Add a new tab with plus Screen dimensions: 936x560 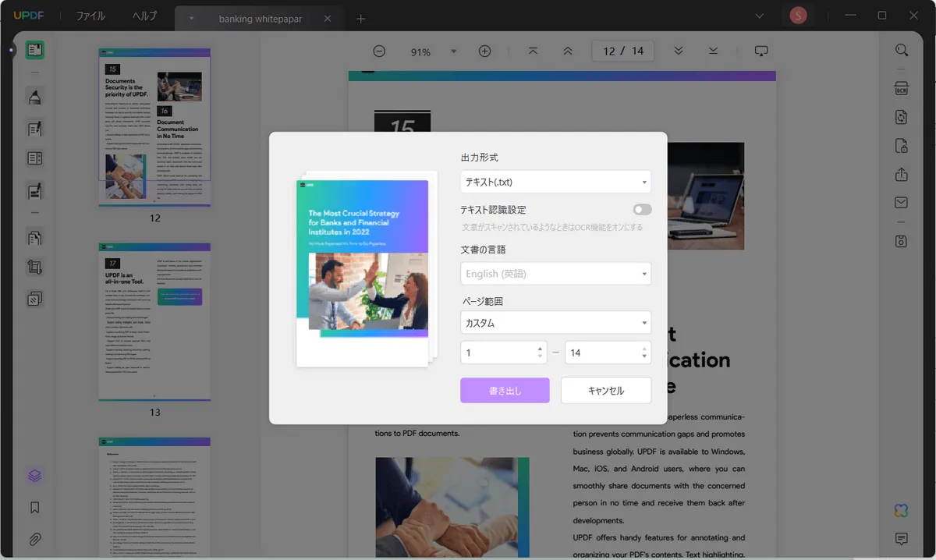pyautogui.click(x=360, y=19)
